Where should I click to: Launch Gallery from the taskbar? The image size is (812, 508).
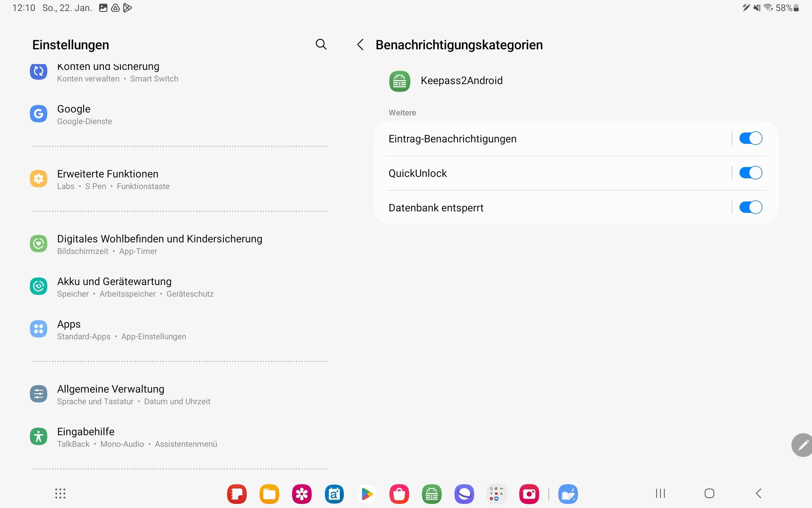click(x=302, y=494)
